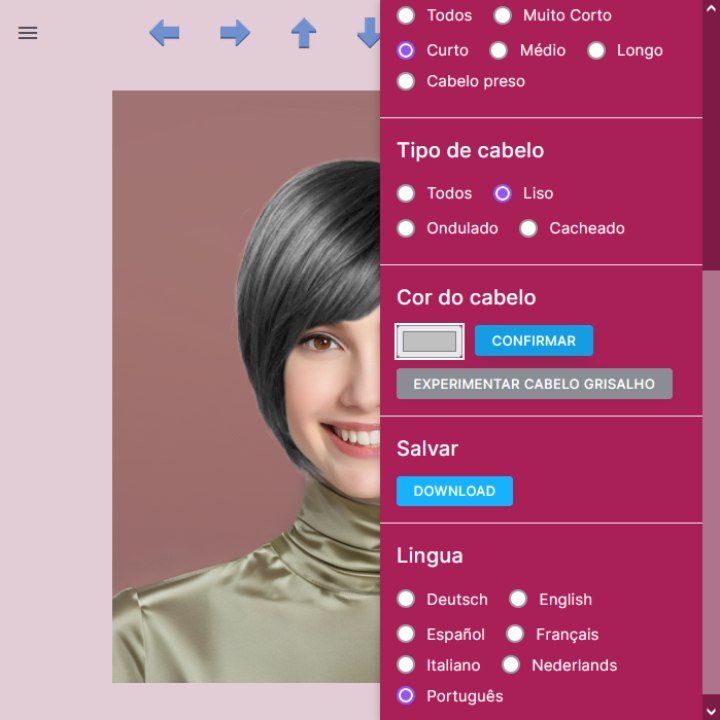Select Todos under Tipo de cabelo
This screenshot has height=720, width=720.
[406, 193]
